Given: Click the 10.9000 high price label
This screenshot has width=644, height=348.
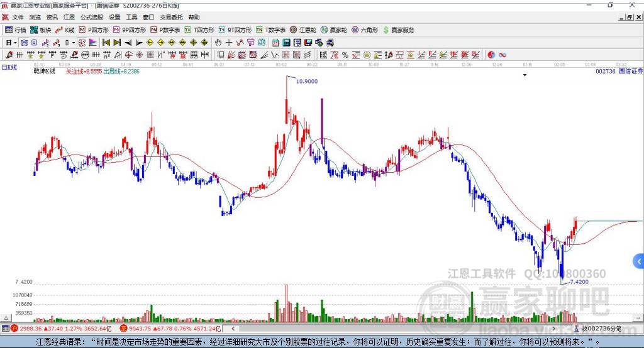Looking at the screenshot, I should pos(307,81).
